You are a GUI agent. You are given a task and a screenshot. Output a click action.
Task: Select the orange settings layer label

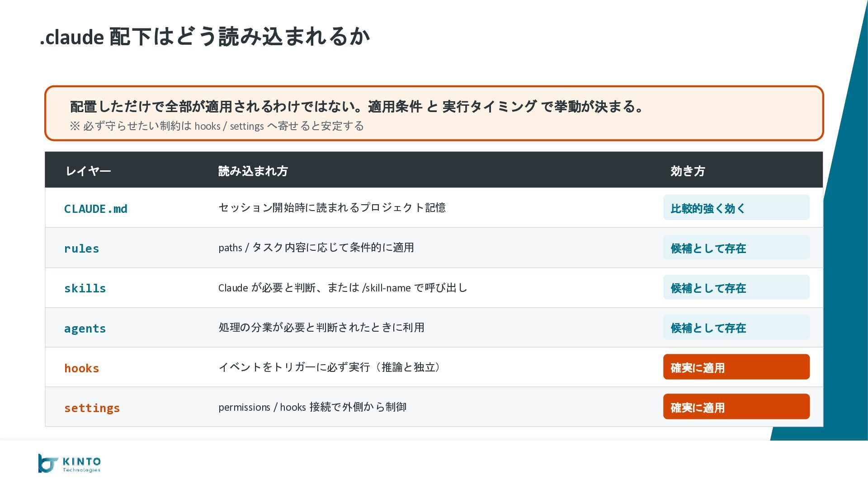point(92,408)
